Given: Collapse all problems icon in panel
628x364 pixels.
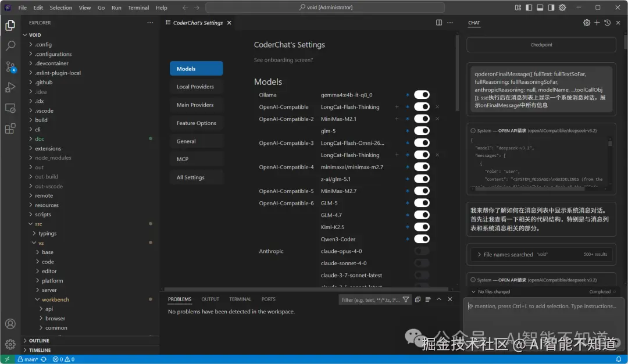Looking at the screenshot, I should click(418, 299).
